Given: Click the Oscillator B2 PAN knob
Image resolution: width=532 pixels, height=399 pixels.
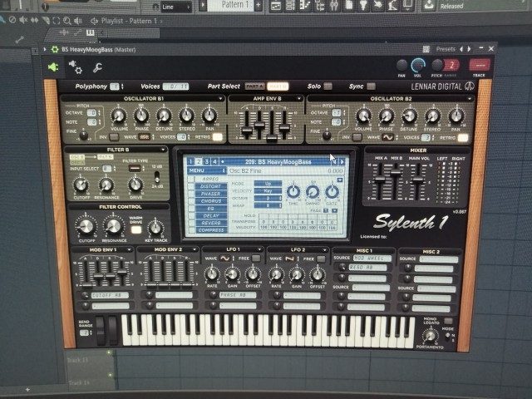Looking at the screenshot, I should (x=456, y=116).
